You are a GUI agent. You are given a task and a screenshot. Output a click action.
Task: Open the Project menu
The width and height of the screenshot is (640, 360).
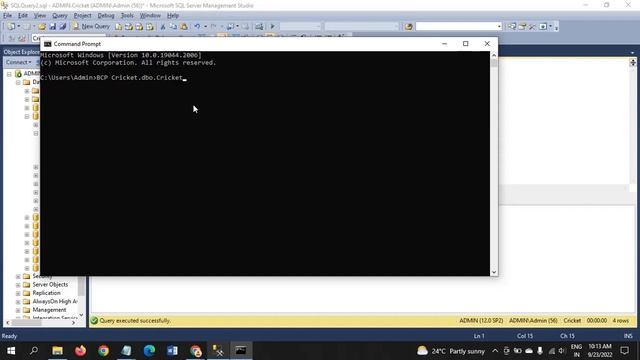point(82,16)
